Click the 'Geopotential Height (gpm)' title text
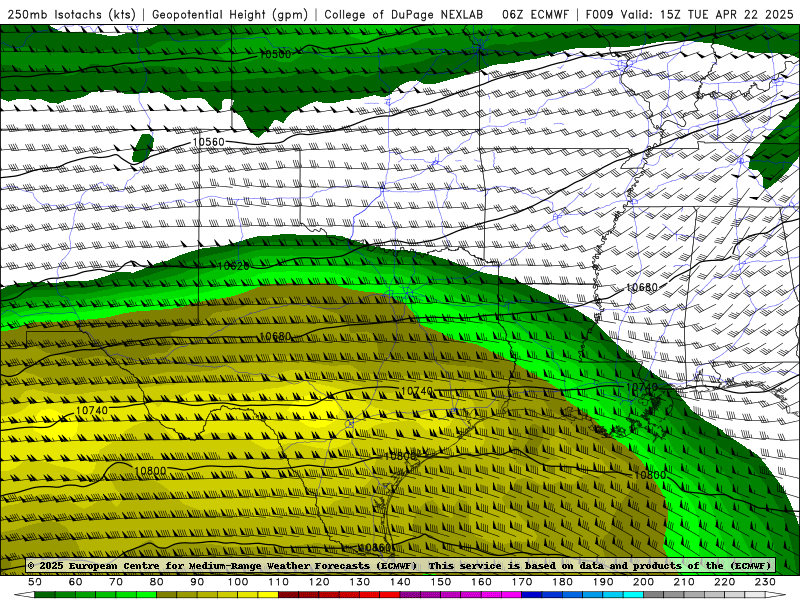800x600 pixels. tap(230, 14)
